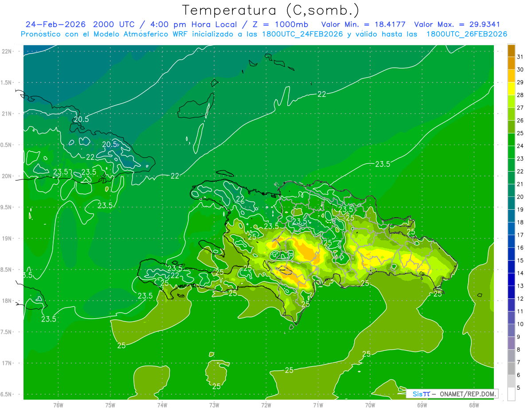
Task: Click colorbar value label '17'
Action: pos(520,235)
